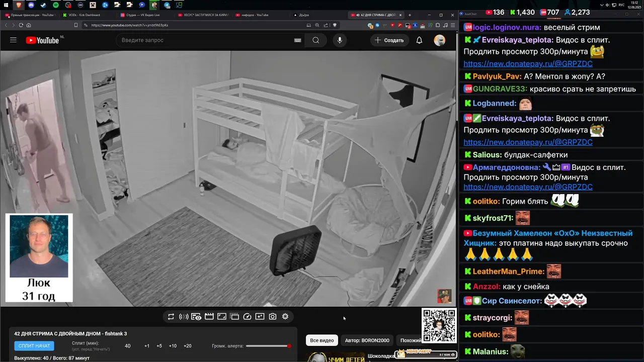Add +5 minutes to split
644x362 pixels.
point(159,346)
